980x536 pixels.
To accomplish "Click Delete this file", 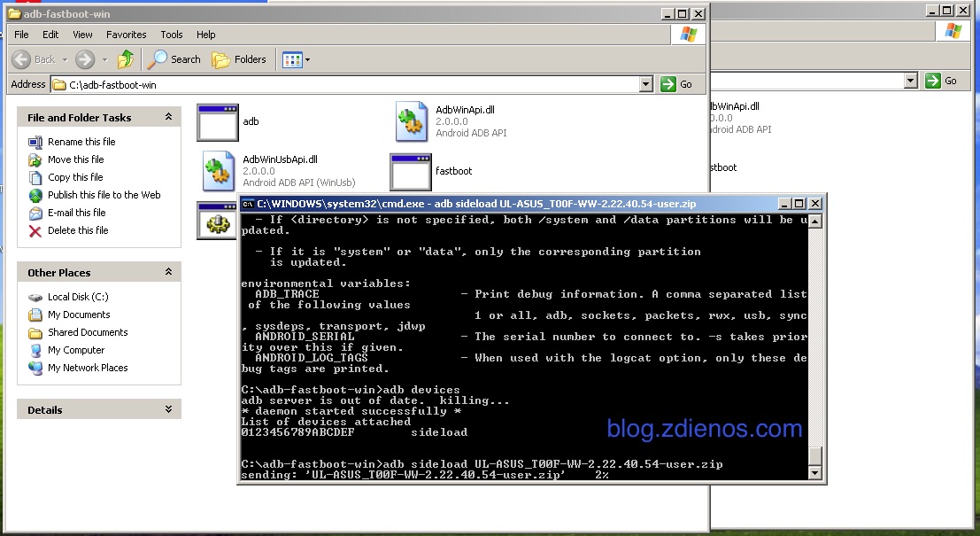I will click(78, 230).
